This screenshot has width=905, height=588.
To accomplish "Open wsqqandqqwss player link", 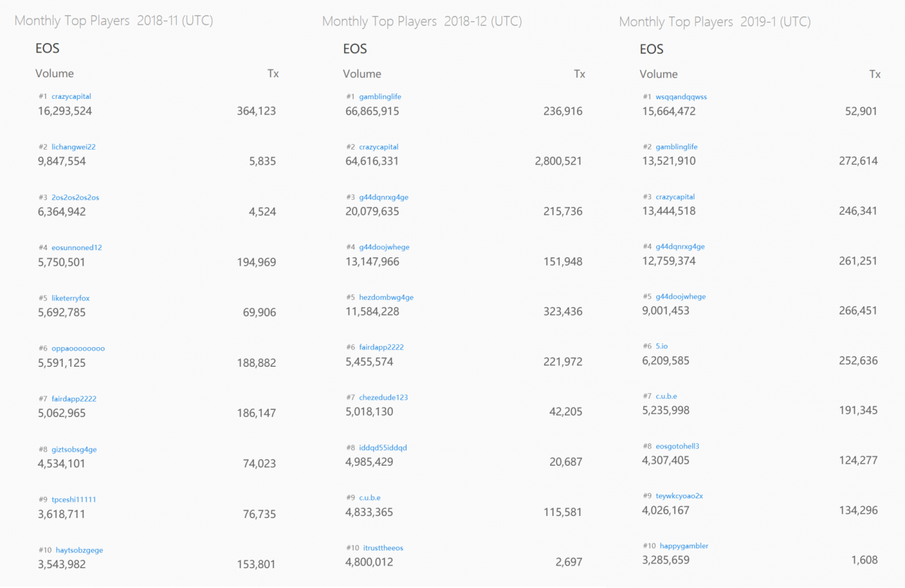I will (x=682, y=97).
